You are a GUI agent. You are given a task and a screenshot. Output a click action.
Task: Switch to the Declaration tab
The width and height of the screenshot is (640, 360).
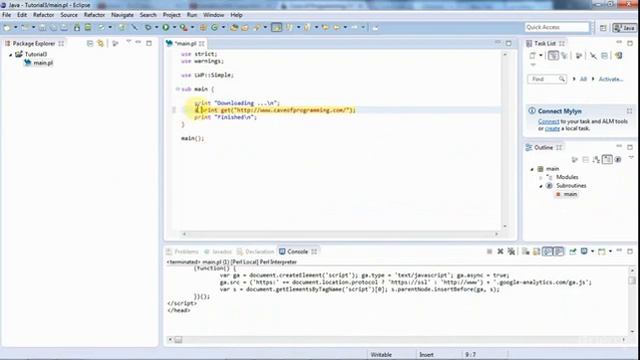point(256,252)
